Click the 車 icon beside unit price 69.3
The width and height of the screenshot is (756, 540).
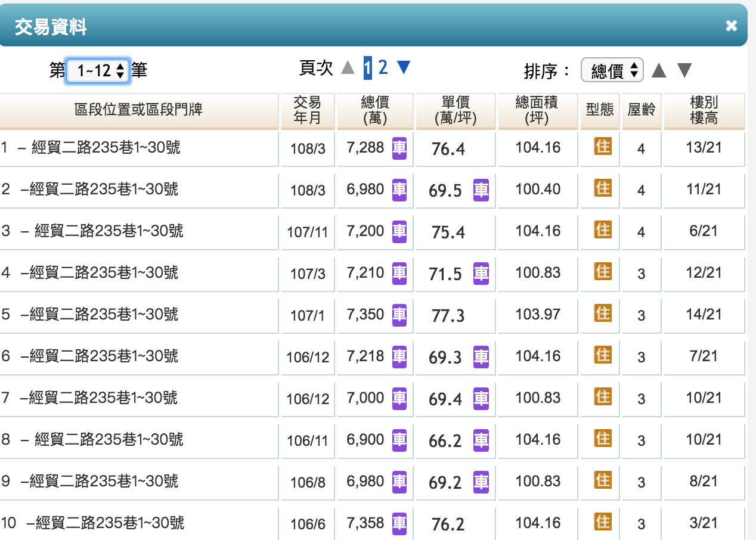[481, 357]
